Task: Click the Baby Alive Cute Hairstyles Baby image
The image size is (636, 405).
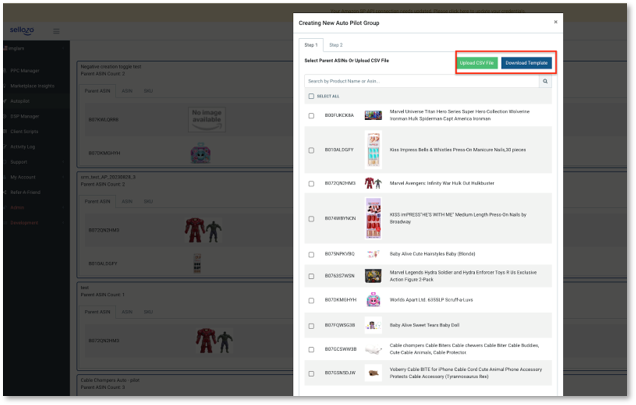Action: pos(373,254)
